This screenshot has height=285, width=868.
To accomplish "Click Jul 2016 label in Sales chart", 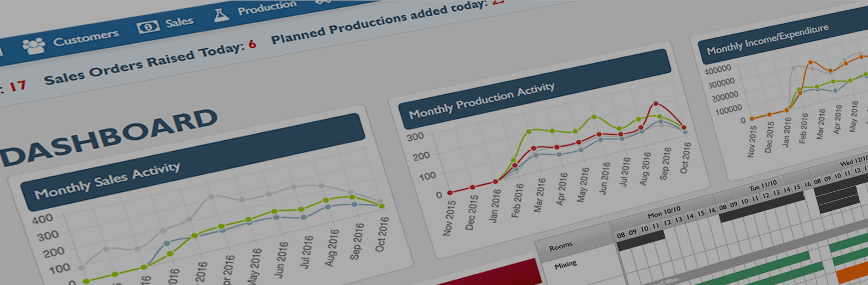I will click(306, 251).
